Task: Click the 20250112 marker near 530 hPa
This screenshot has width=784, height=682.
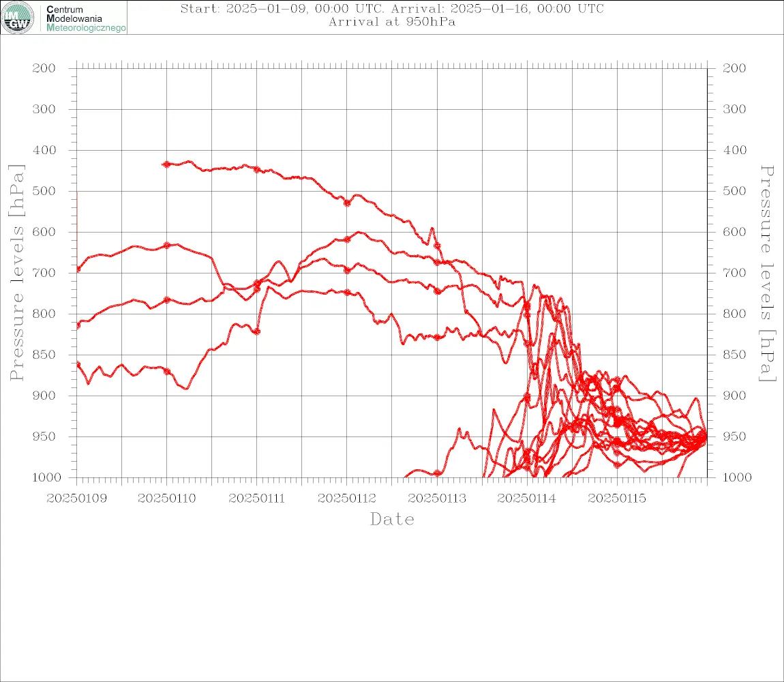Action: point(347,203)
